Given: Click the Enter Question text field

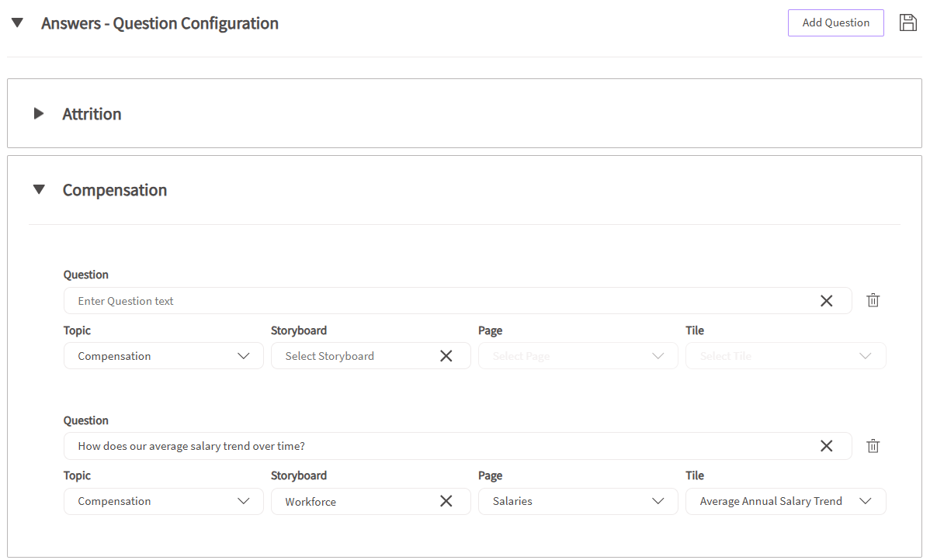Looking at the screenshot, I should pos(435,301).
